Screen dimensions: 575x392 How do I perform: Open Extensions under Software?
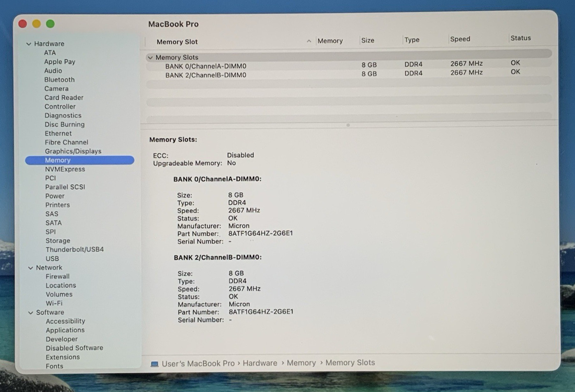[63, 357]
